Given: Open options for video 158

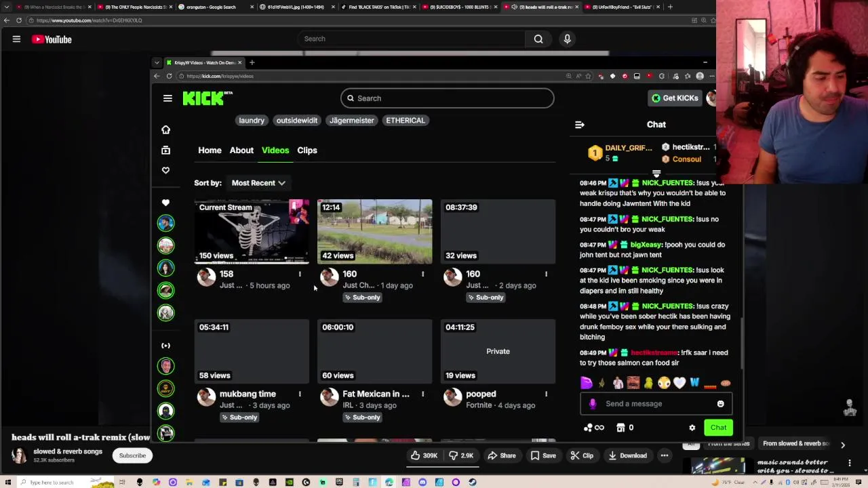Looking at the screenshot, I should coord(300,274).
